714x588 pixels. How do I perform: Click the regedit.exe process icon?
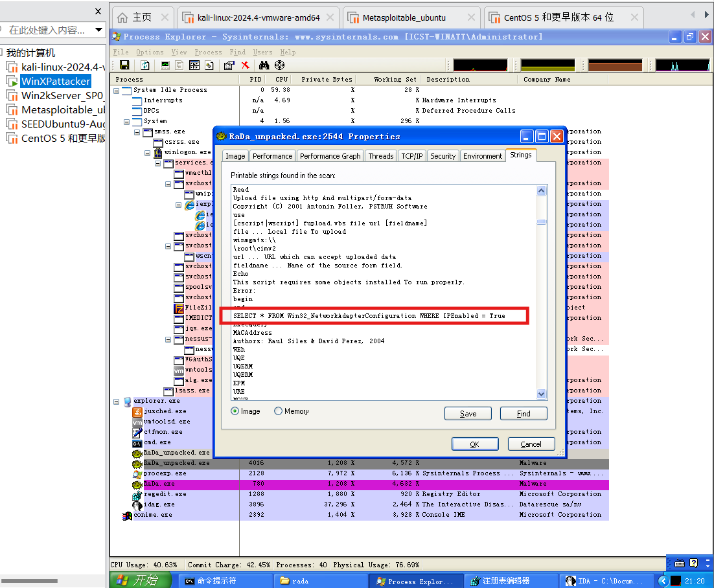(x=137, y=495)
